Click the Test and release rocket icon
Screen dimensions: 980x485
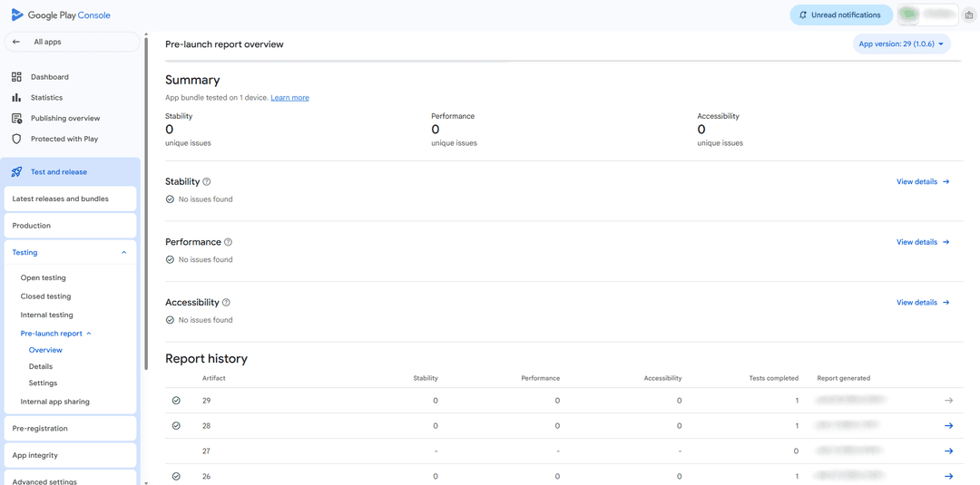point(17,171)
